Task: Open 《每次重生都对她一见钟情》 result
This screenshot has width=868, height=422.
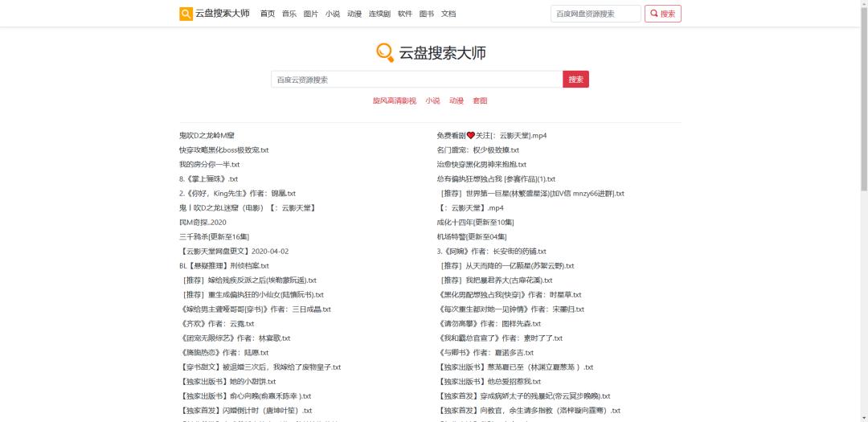Action: (510, 309)
